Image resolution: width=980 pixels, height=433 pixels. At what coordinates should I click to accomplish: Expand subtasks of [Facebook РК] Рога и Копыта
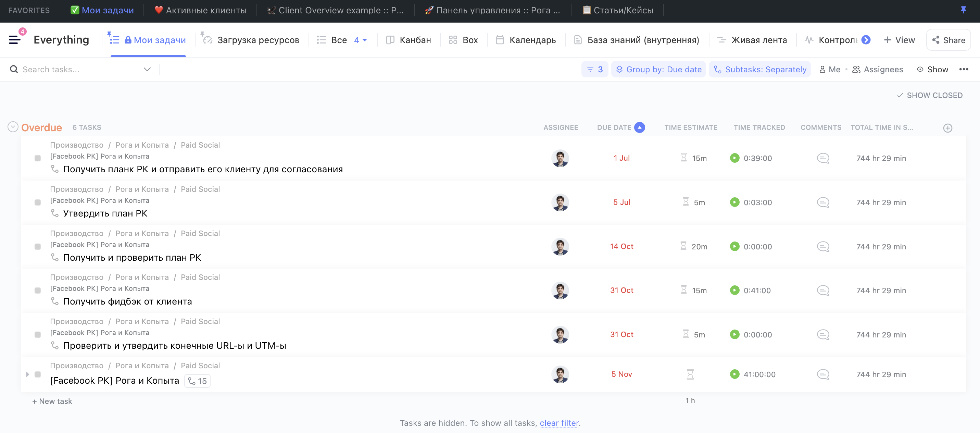tap(27, 374)
